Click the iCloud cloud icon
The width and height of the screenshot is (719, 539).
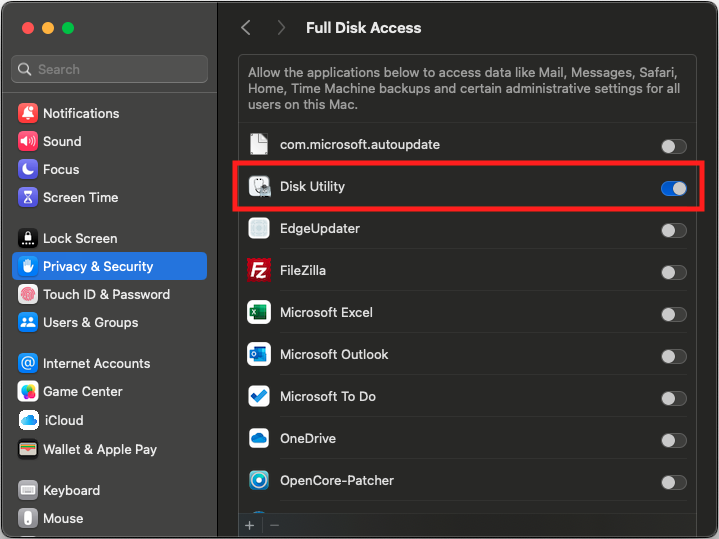(29, 420)
